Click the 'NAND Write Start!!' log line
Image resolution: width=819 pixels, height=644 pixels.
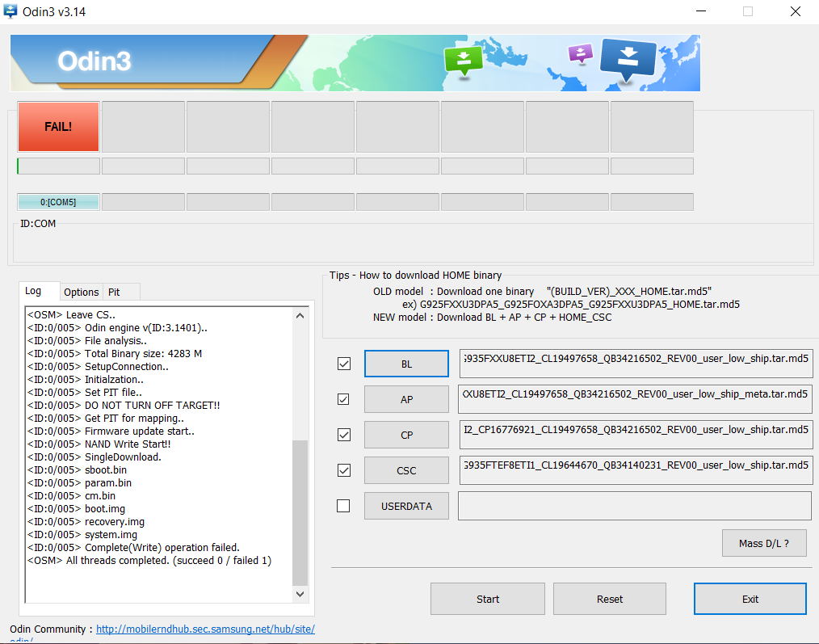[x=99, y=444]
